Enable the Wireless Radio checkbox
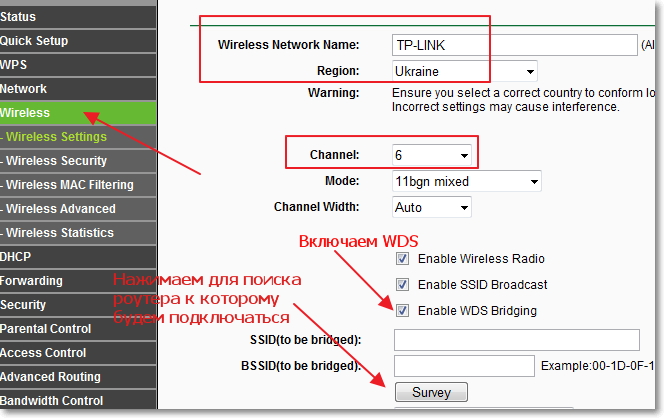This screenshot has width=664, height=418. 403,259
